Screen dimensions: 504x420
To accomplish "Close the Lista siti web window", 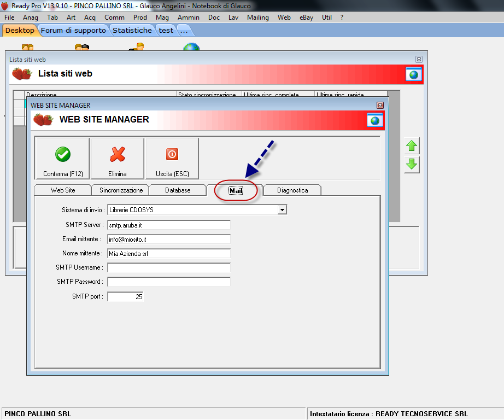I will tap(419, 59).
